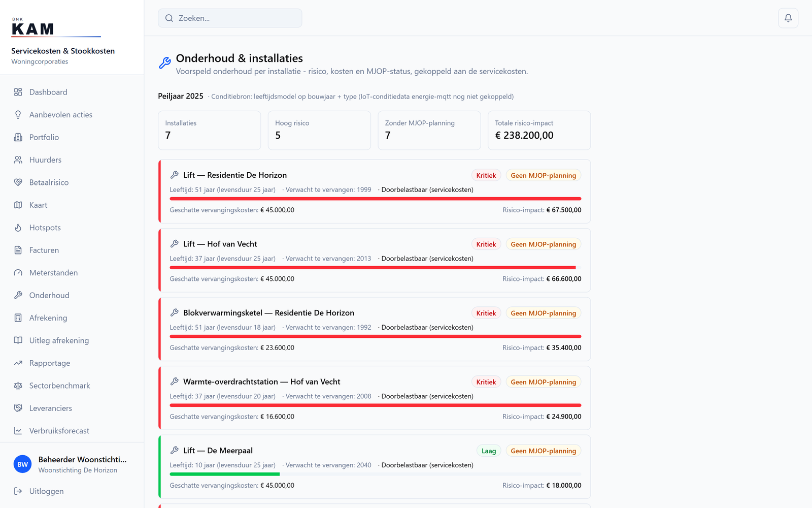Image resolution: width=812 pixels, height=508 pixels.
Task: Click the Laag badge on Lift De Meerpaal
Action: (489, 451)
